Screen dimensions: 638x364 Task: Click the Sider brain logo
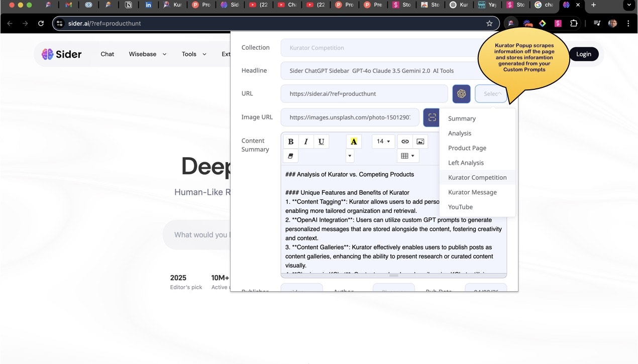pos(48,54)
